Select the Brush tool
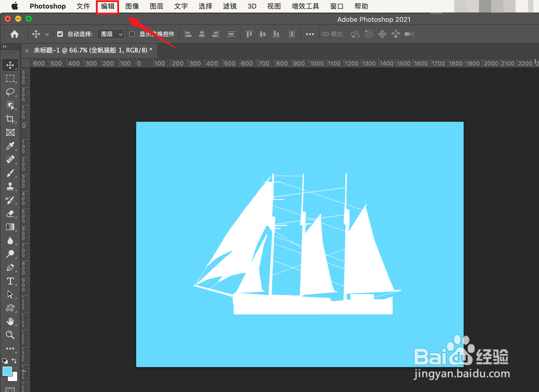 click(10, 173)
